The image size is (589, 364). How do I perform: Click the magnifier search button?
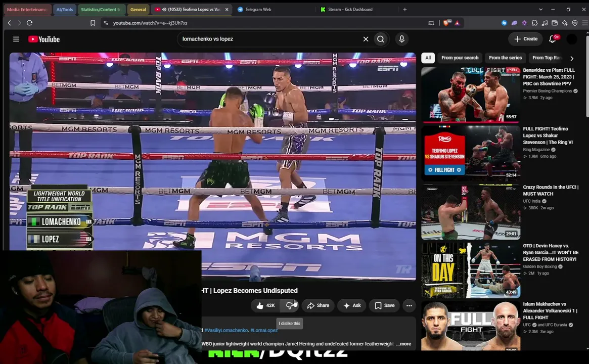(x=381, y=39)
